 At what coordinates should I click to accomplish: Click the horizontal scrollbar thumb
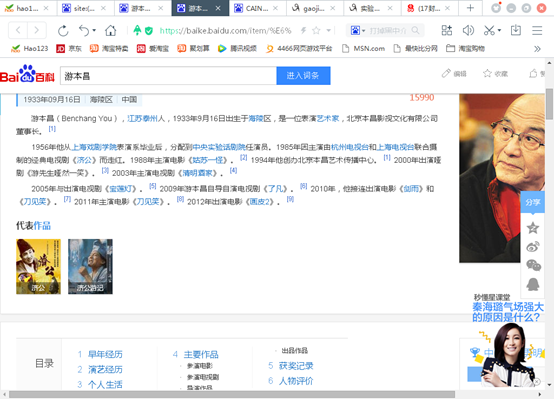232,394
